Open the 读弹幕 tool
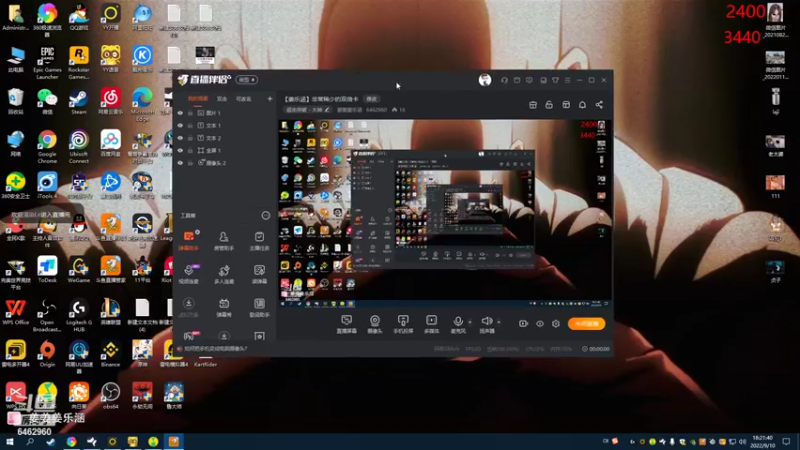Image resolution: width=800 pixels, height=450 pixels. tap(259, 274)
